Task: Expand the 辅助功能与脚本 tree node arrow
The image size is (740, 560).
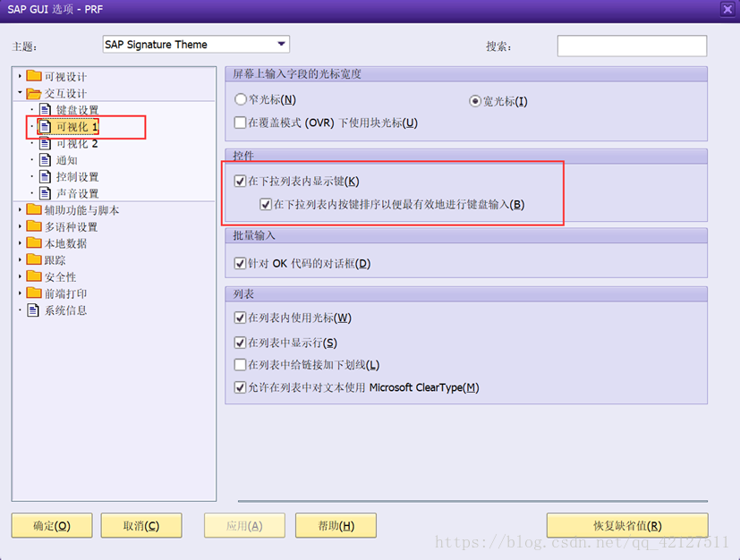Action: pyautogui.click(x=20, y=209)
